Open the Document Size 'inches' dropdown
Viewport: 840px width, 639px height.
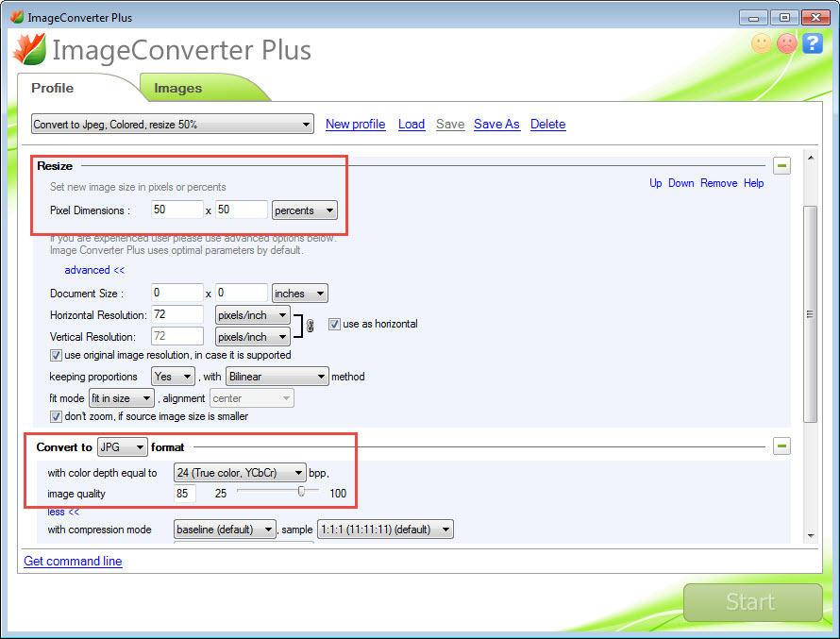299,294
